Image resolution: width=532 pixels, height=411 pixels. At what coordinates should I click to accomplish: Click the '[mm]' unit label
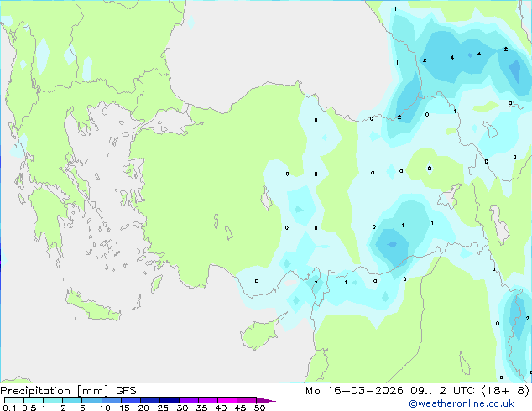pos(92,391)
